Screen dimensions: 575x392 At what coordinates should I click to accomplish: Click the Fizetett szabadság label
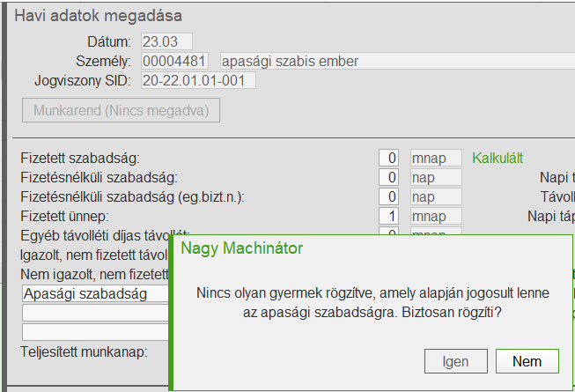click(x=80, y=158)
